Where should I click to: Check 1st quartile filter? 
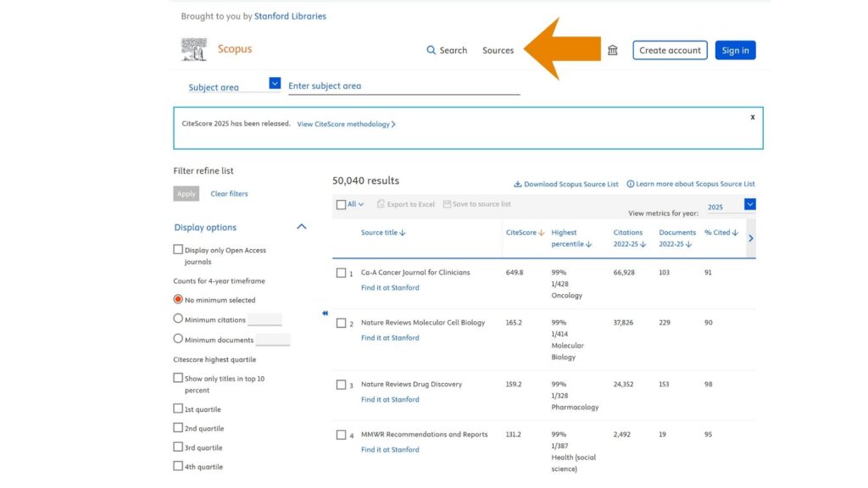[178, 408]
